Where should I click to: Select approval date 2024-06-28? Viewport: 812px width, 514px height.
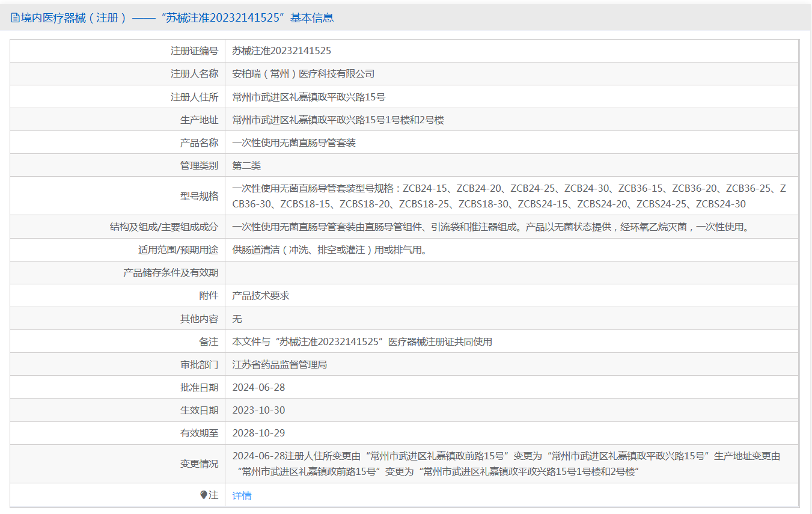(258, 387)
